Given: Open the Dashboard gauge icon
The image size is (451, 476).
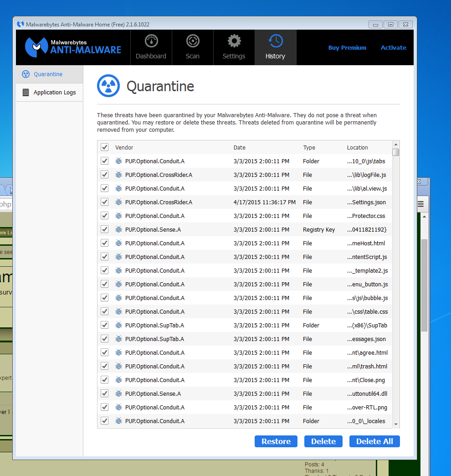Looking at the screenshot, I should 151,41.
